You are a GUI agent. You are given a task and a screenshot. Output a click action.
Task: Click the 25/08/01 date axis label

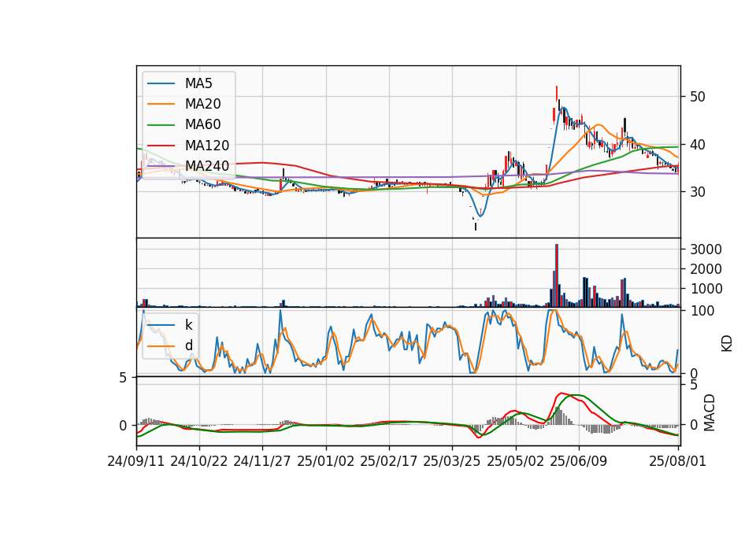point(677,461)
